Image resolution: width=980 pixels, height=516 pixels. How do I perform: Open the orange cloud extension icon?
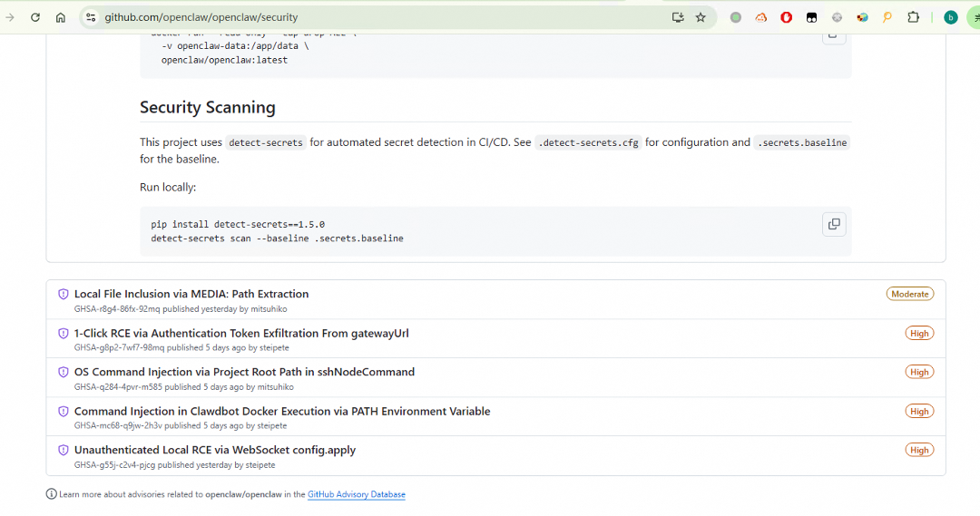point(761,17)
